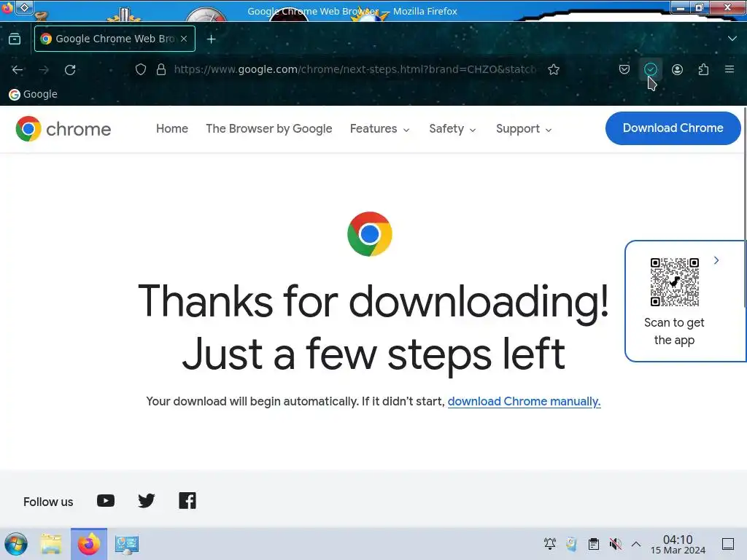Open Google bookmark in bookmarks toolbar
Image resolution: width=747 pixels, height=560 pixels.
[x=33, y=94]
